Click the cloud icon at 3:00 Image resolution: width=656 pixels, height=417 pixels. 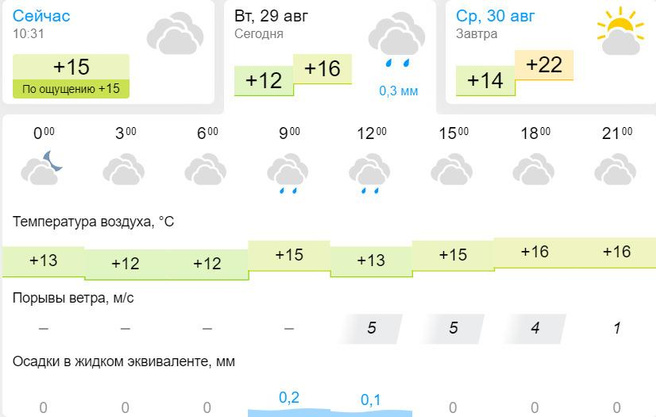coord(125,169)
